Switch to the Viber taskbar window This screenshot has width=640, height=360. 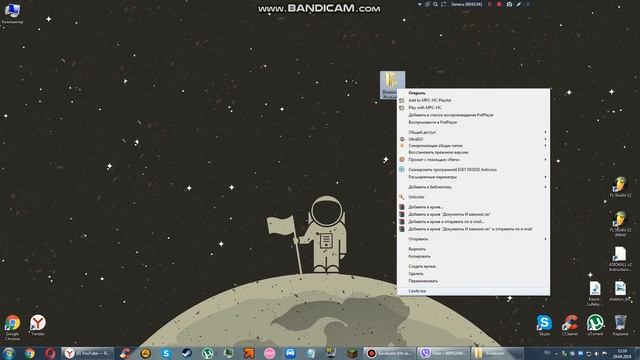[x=443, y=353]
